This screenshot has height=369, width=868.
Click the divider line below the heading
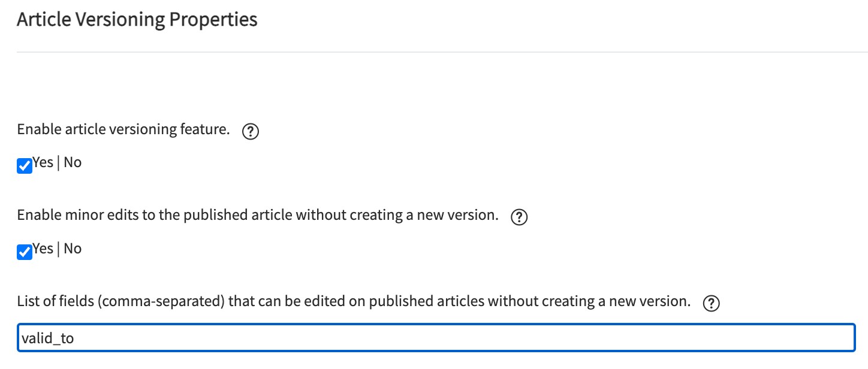click(442, 52)
